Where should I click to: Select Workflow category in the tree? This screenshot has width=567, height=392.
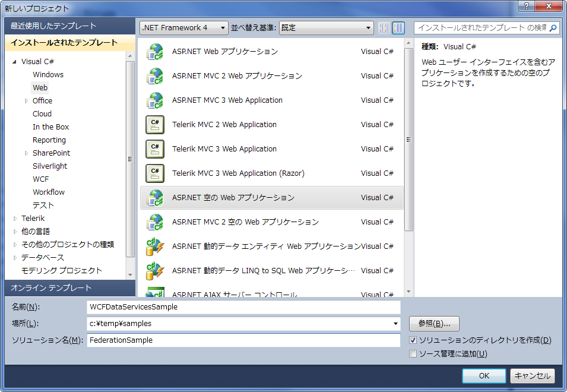(49, 192)
